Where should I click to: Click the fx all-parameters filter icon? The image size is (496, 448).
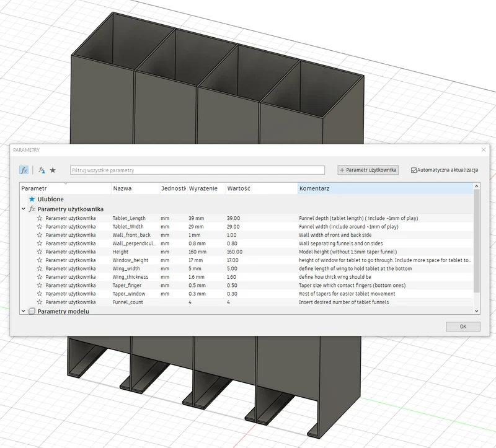(x=24, y=170)
